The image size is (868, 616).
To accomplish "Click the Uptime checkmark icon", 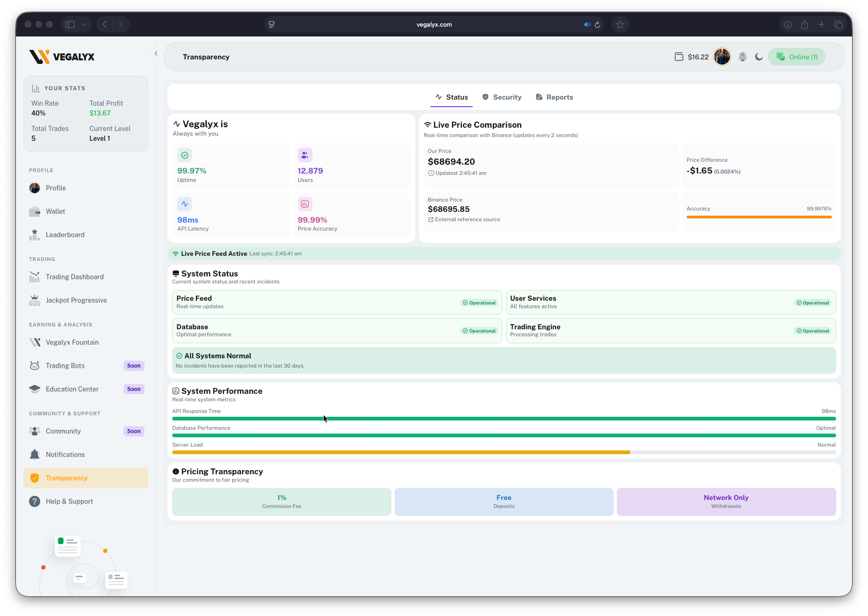I will click(185, 155).
